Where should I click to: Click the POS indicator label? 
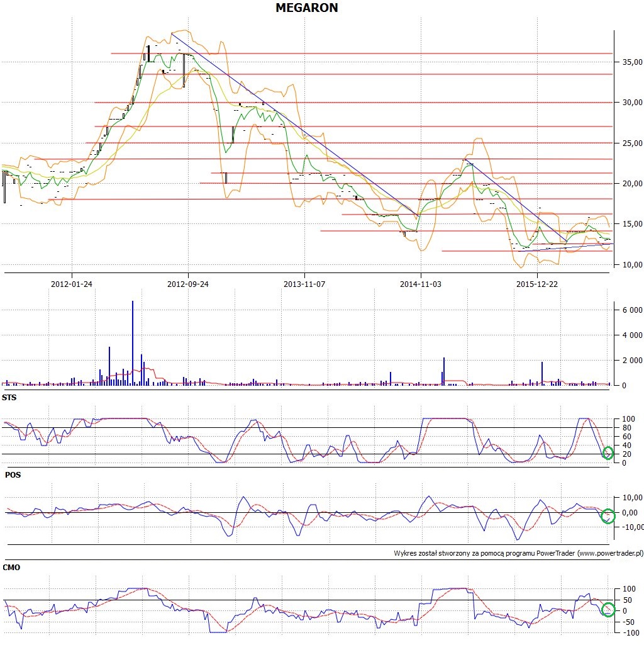click(x=13, y=475)
